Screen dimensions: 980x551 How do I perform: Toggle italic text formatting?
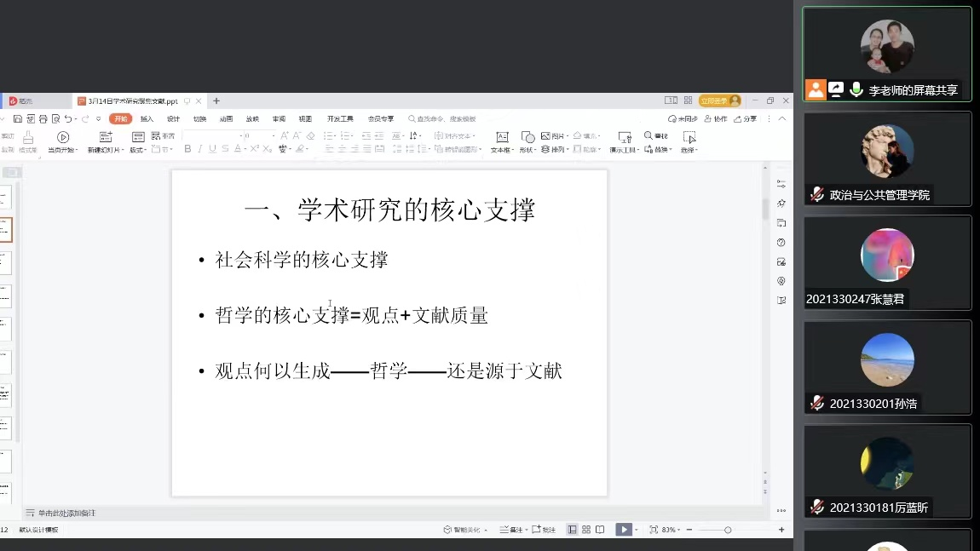coord(200,149)
